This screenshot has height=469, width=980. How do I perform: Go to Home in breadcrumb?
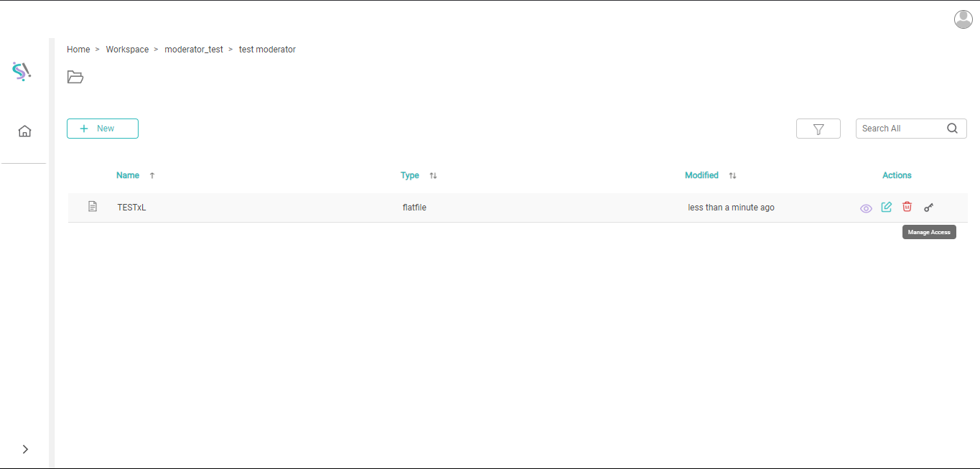pos(78,50)
